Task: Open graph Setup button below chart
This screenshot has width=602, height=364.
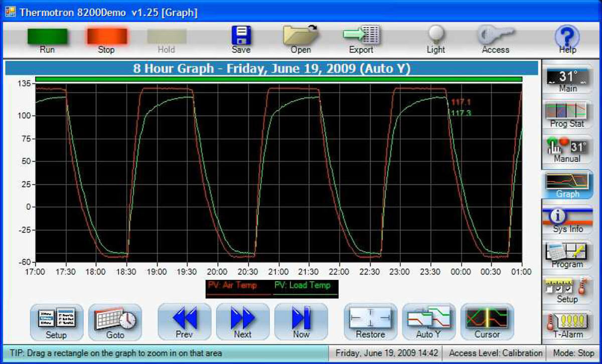Action: [x=56, y=322]
